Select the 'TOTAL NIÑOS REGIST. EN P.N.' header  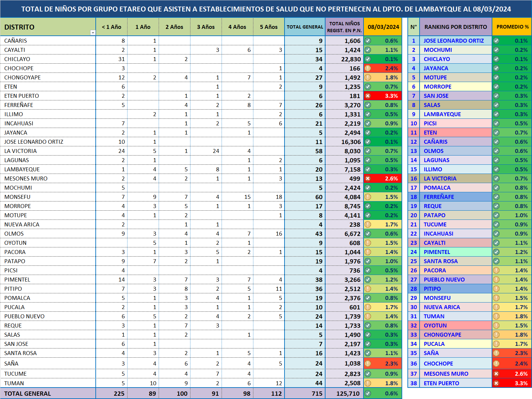tap(344, 27)
